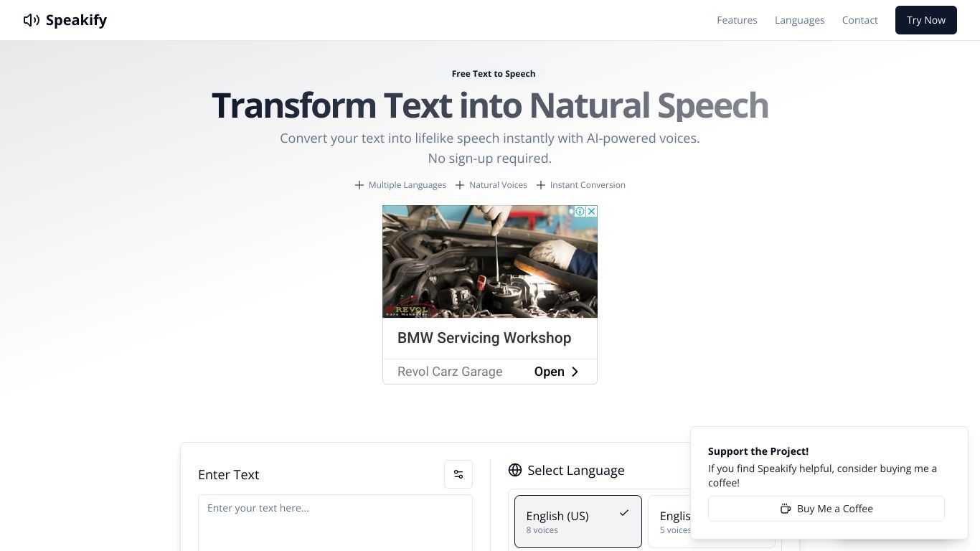Click the Speakify brand name

tap(76, 20)
